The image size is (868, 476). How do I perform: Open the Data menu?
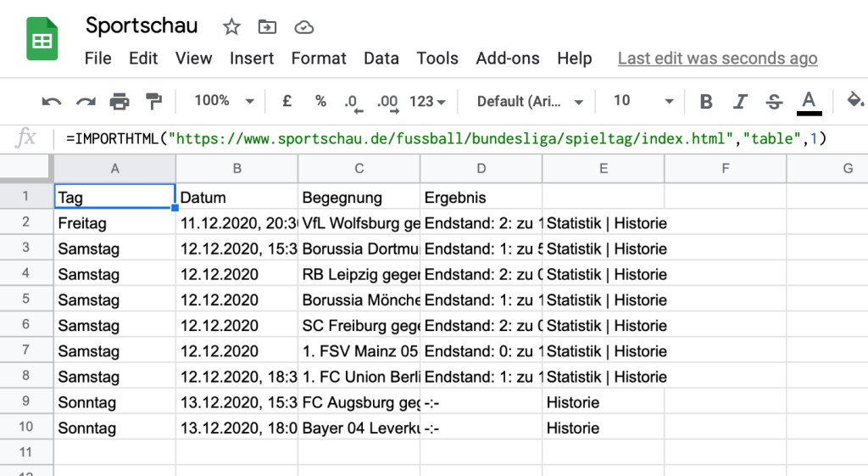(381, 59)
